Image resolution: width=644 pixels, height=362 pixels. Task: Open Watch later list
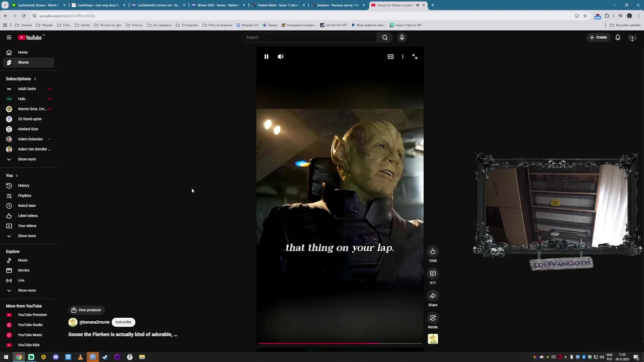tap(28, 206)
